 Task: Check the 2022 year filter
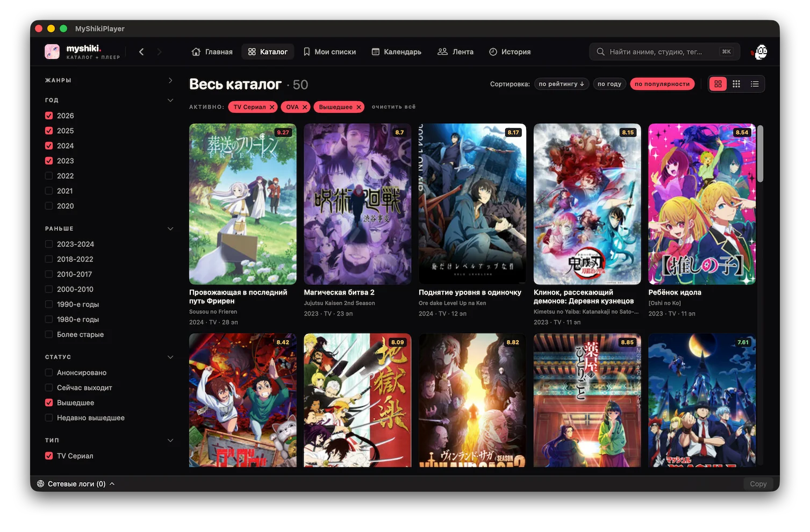(49, 176)
